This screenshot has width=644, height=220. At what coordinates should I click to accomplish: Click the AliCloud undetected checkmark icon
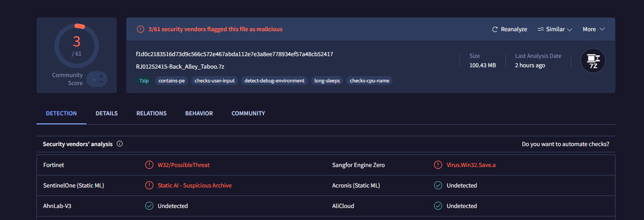pos(438,206)
